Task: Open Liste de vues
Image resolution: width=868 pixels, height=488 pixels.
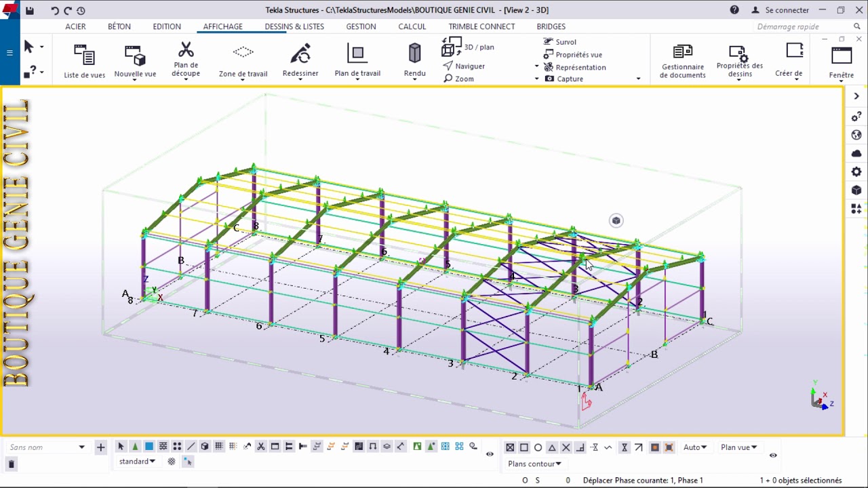Action: tap(84, 61)
